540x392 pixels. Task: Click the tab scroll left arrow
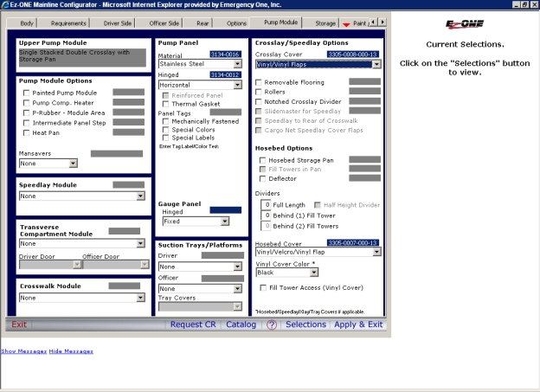point(375,22)
